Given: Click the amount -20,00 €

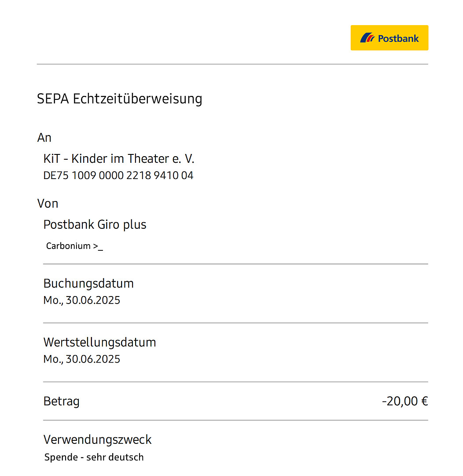Looking at the screenshot, I should tap(405, 401).
